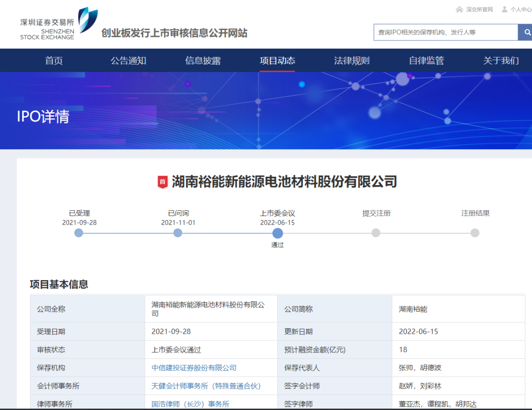Click the 注册结果 timeline label
Viewport: 532px width, 410px height.
pos(475,213)
